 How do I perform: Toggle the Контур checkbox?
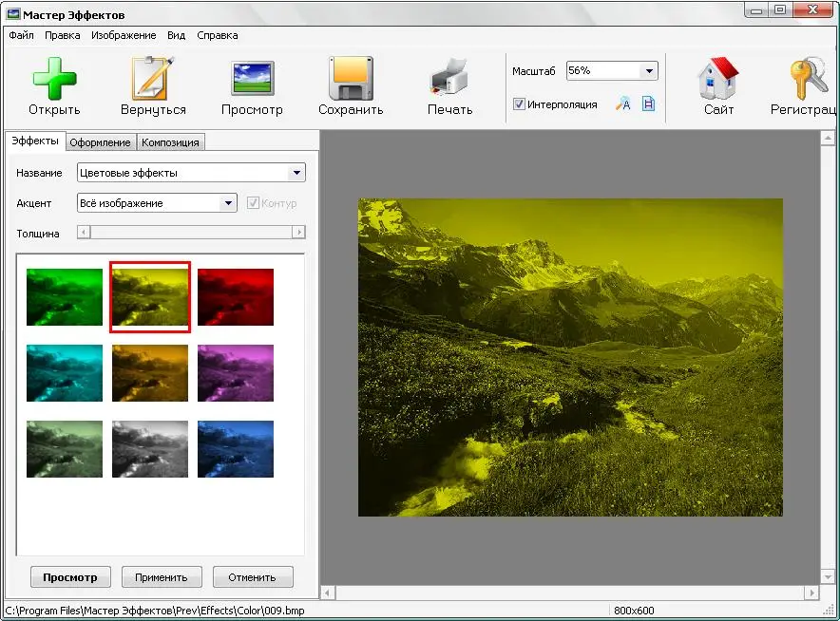pyautogui.click(x=253, y=203)
